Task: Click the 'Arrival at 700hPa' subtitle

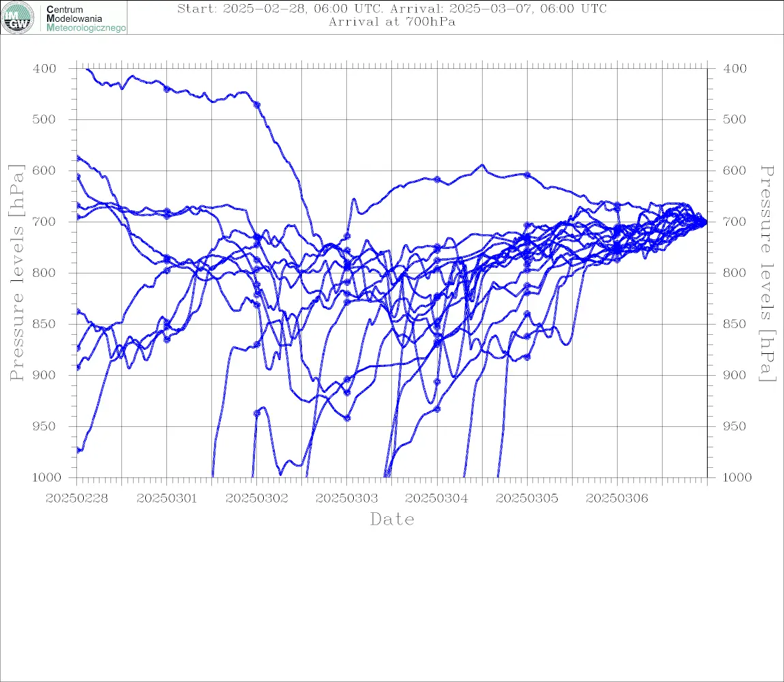Action: click(x=392, y=22)
